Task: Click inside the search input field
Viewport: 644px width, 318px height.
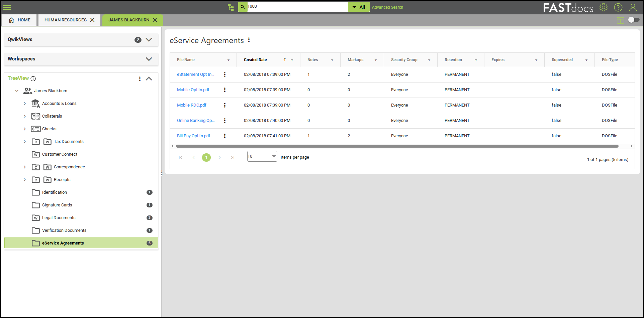Action: click(294, 6)
